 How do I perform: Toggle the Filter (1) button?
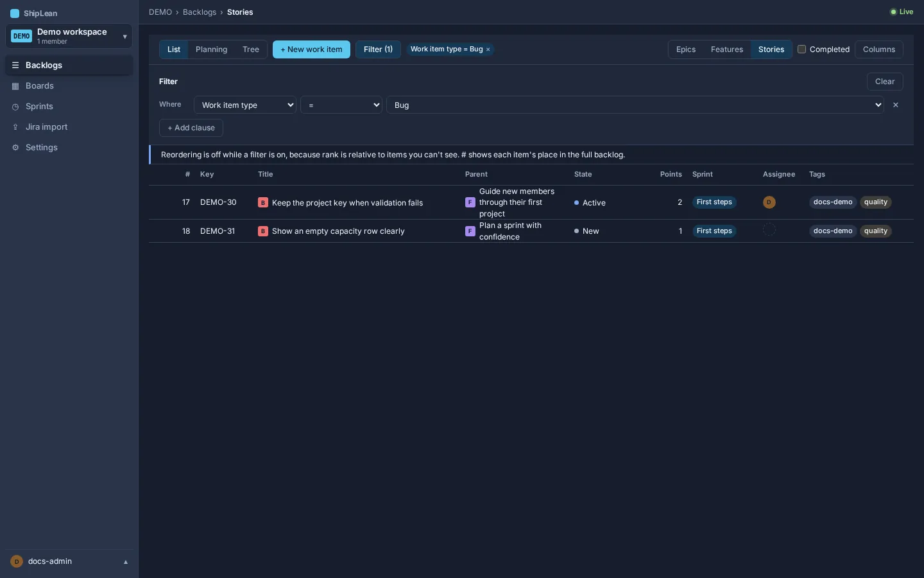coord(378,49)
